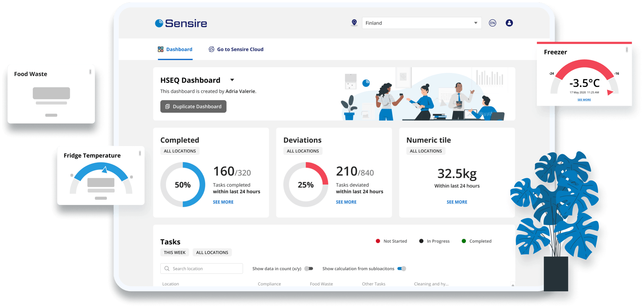Open the Finland location dropdown
The image size is (644, 308).
(421, 23)
